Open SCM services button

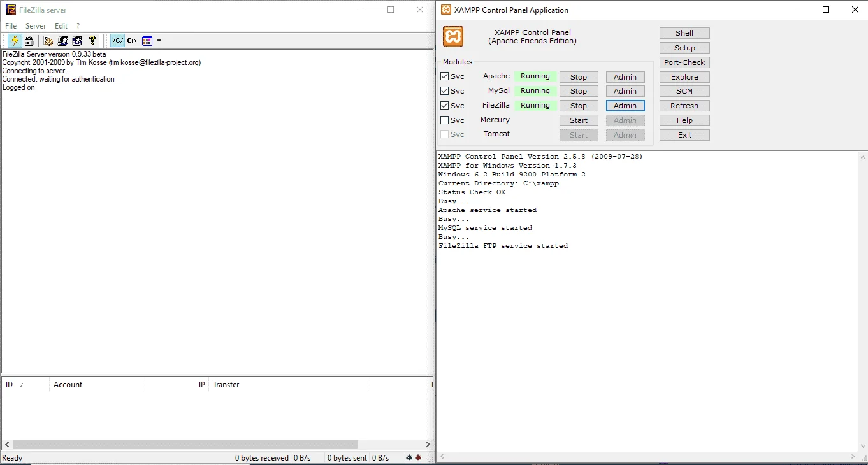[x=684, y=91]
